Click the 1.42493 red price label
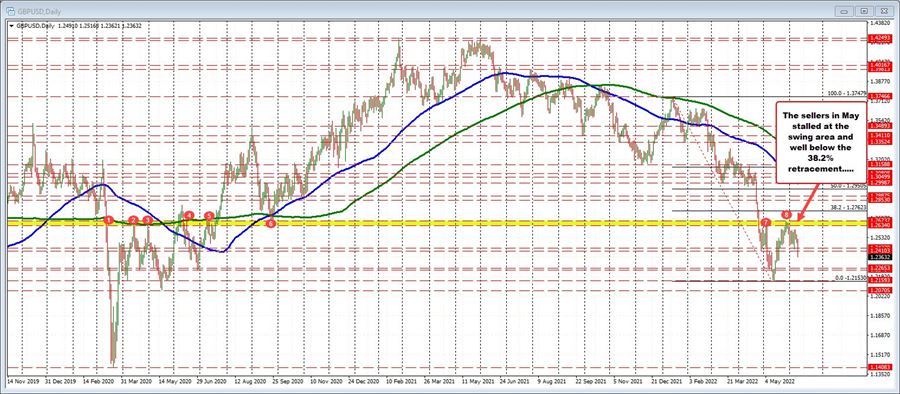 tap(879, 38)
